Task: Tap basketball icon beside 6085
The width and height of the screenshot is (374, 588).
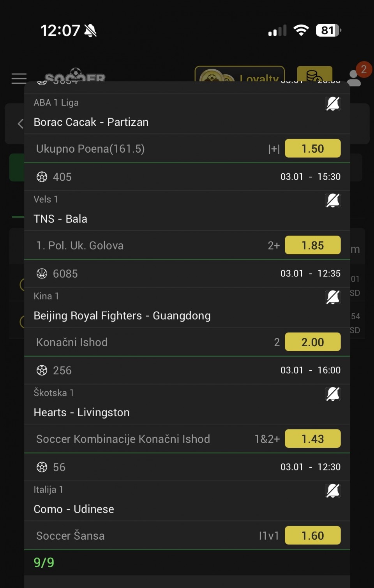Action: [x=42, y=274]
